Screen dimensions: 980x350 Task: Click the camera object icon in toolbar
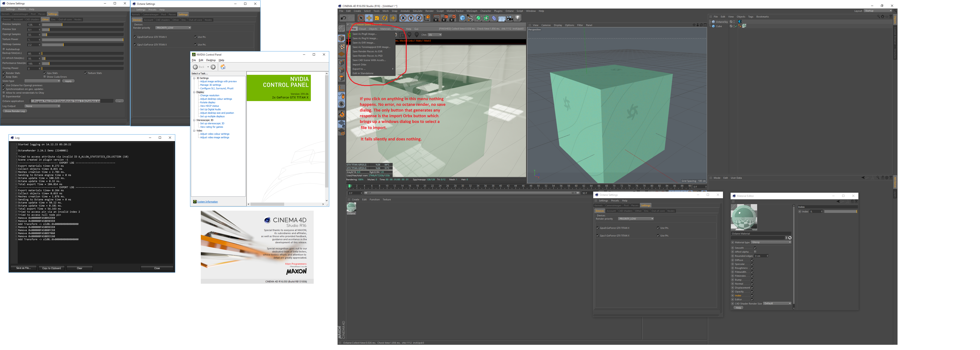point(510,18)
